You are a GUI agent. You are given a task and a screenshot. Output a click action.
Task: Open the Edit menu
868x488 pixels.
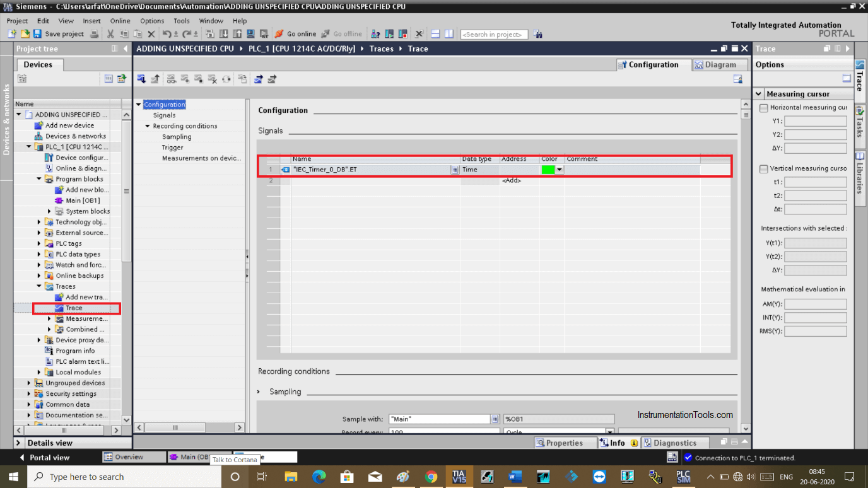(43, 21)
